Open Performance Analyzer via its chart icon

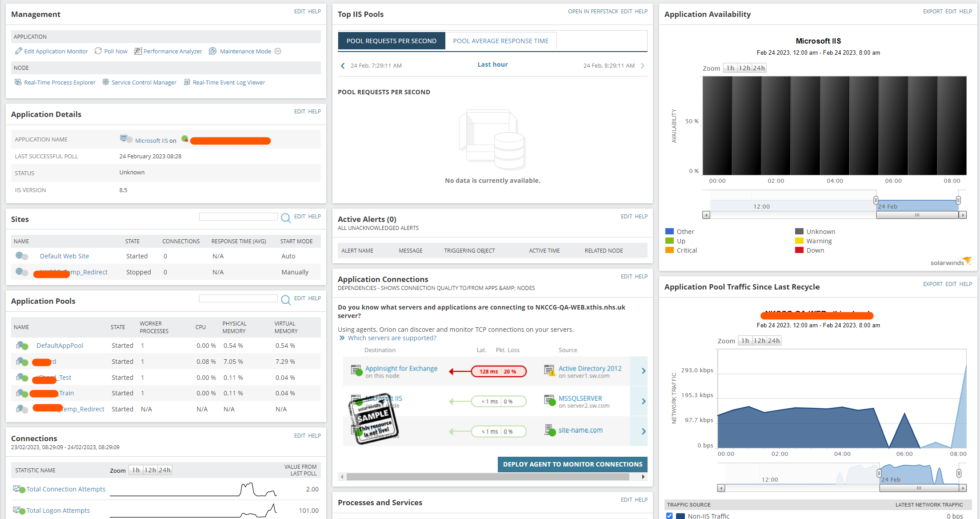[138, 51]
